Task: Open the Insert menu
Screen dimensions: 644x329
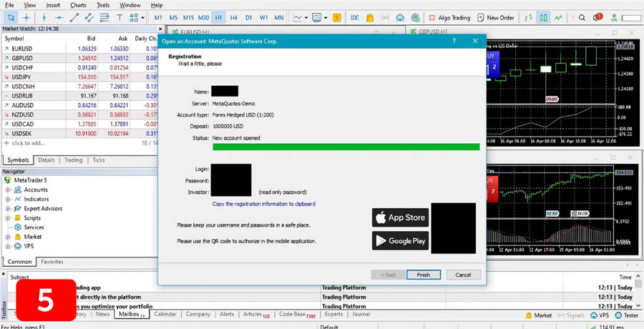Action: 53,5
